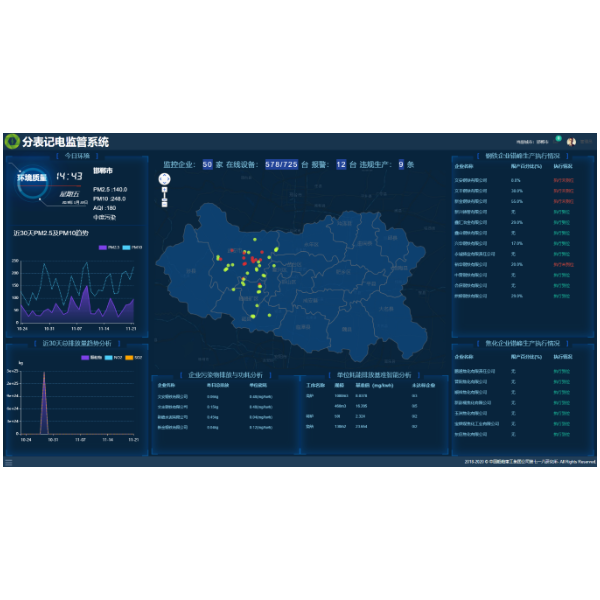The image size is (600, 600).
Task: Click the user avatar in header
Action: 571,142
